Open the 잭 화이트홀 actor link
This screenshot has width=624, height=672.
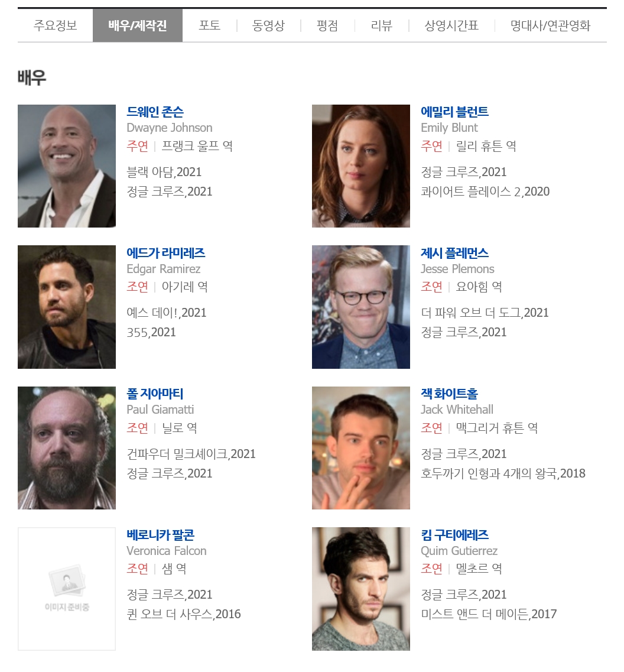tap(449, 394)
